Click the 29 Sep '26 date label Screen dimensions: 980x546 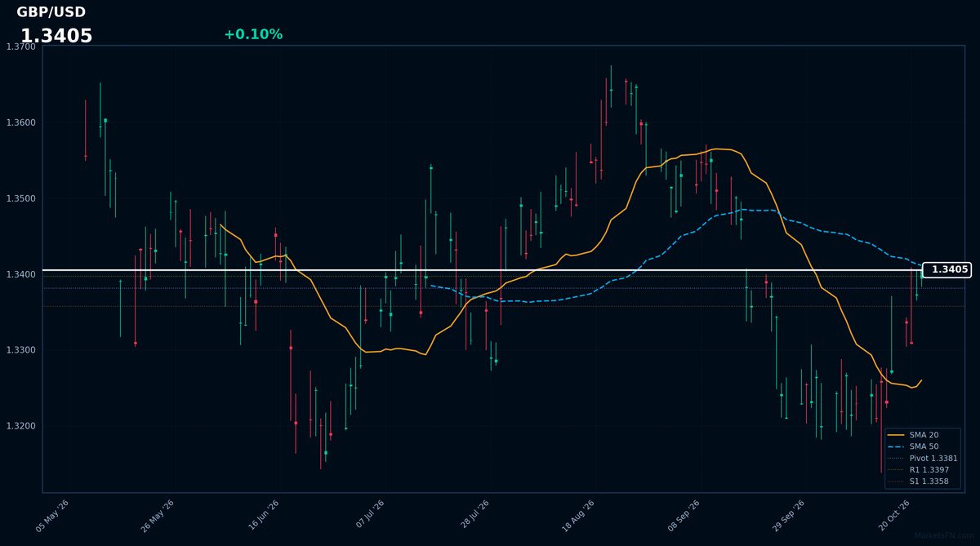point(789,516)
